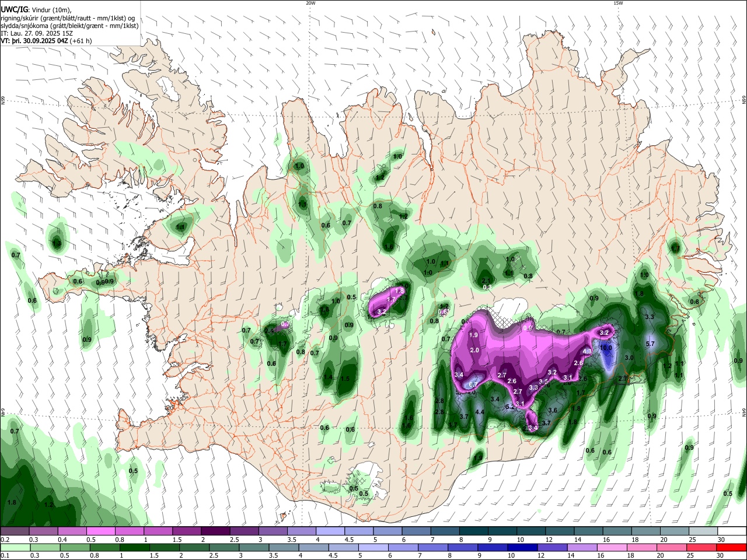
Task: Click the 'UWC/IG' title text
Action: 15,10
